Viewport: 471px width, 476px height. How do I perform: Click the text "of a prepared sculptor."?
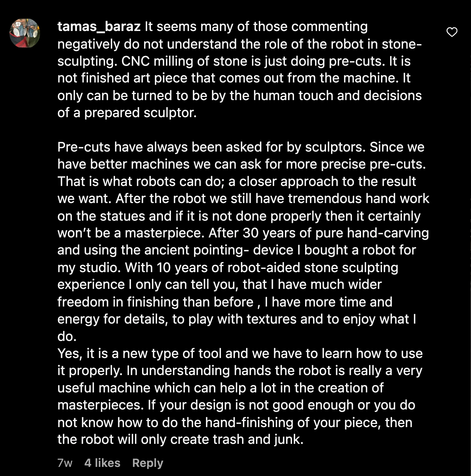(x=127, y=113)
